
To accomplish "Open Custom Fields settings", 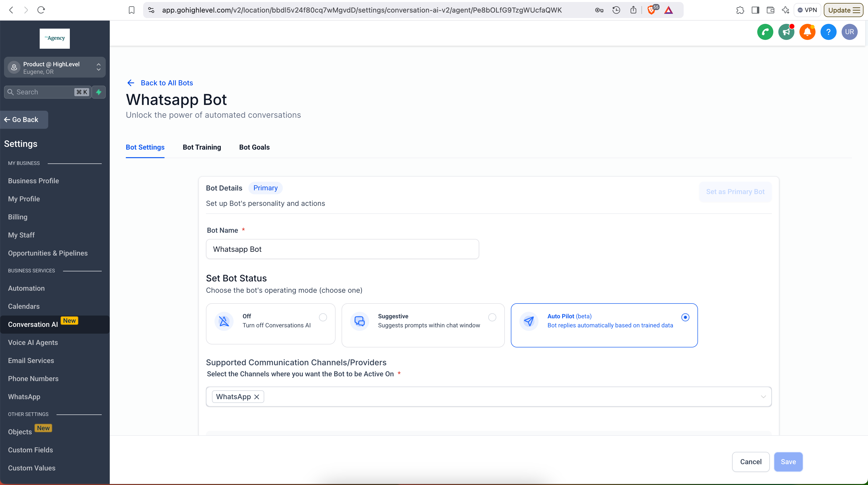I will (x=30, y=450).
